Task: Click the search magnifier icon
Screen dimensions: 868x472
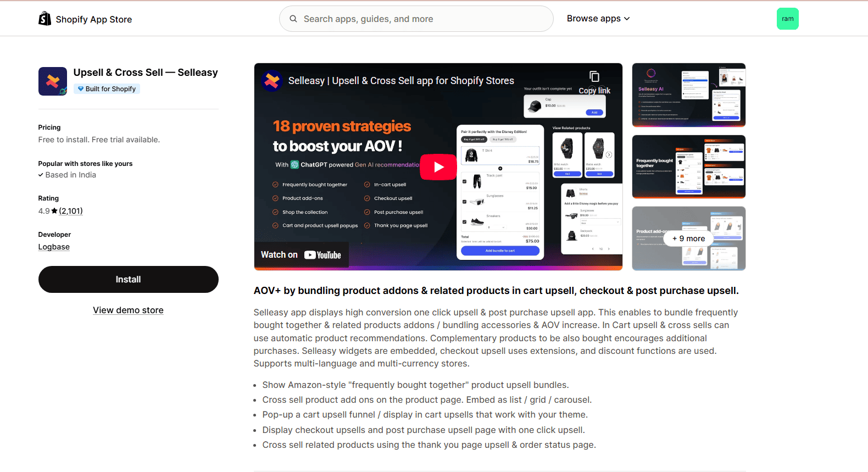Action: click(x=293, y=19)
